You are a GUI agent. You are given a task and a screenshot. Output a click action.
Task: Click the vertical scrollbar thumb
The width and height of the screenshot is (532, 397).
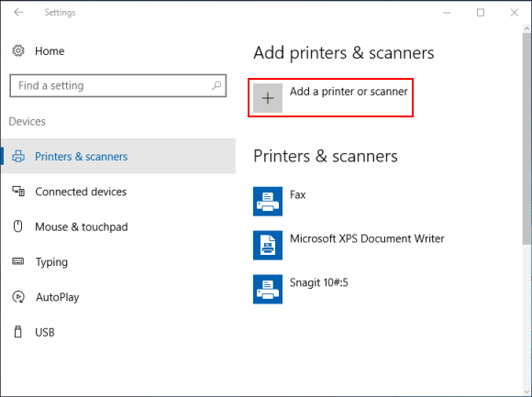coord(526,138)
